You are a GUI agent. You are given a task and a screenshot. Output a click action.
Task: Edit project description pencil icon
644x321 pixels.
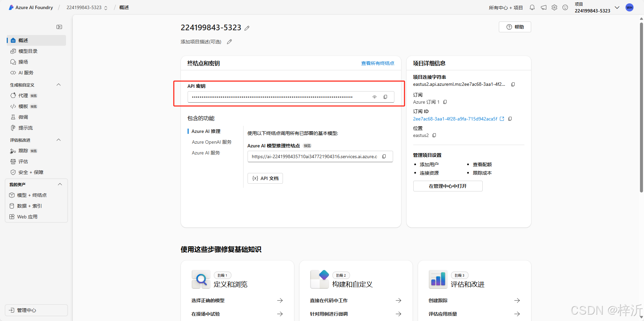pos(229,42)
